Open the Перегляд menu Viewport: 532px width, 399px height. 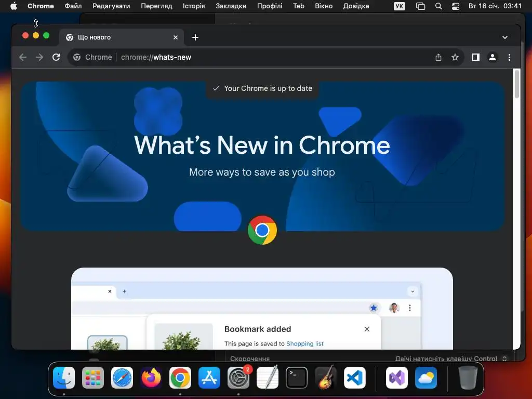point(156,6)
